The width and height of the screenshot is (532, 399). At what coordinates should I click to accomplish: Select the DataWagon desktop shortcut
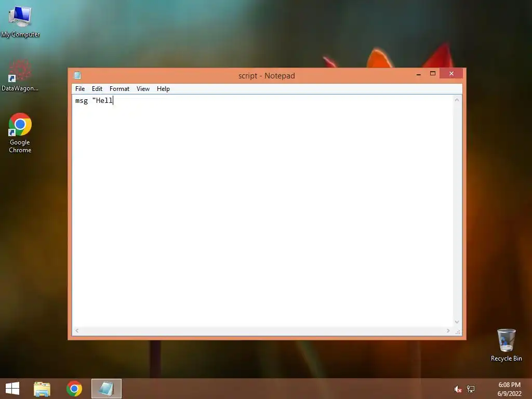point(20,76)
